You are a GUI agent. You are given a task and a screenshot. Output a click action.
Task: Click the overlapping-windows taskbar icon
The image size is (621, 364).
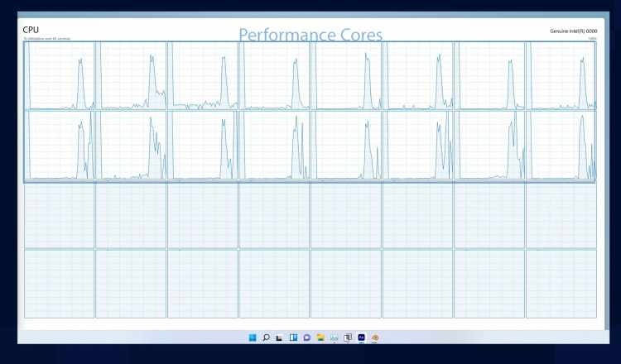[x=348, y=338]
